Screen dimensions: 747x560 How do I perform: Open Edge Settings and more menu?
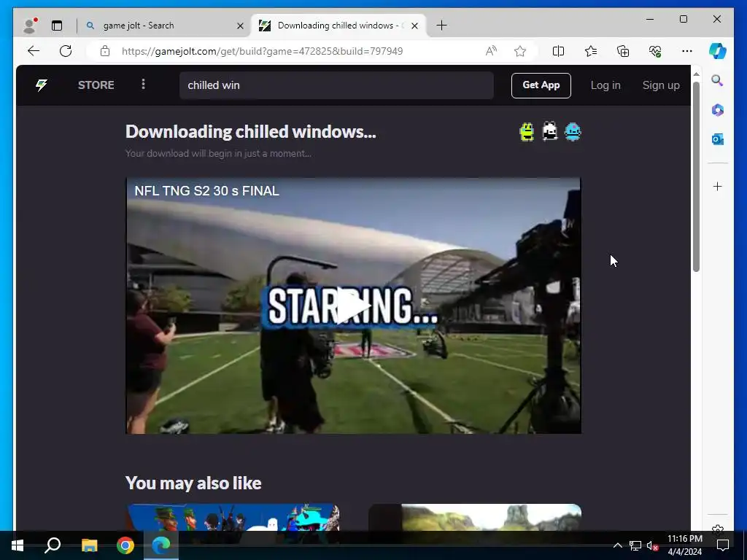[x=687, y=51]
